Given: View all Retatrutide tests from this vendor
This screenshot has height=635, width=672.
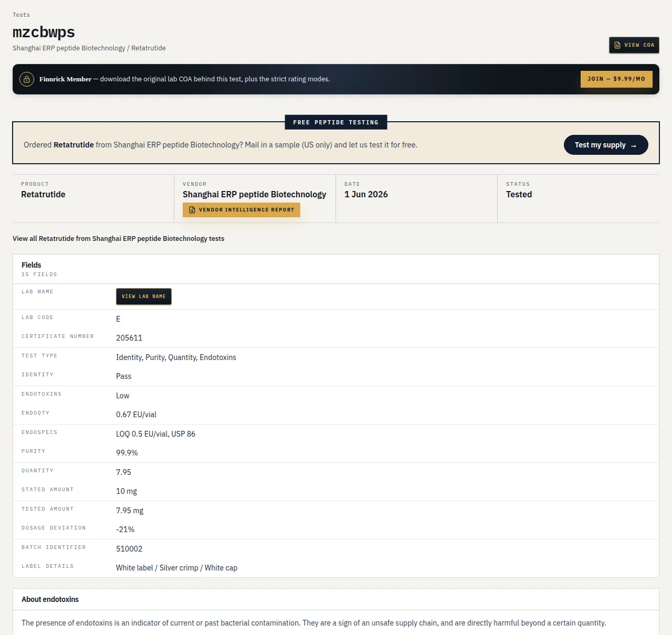Looking at the screenshot, I should coord(119,238).
